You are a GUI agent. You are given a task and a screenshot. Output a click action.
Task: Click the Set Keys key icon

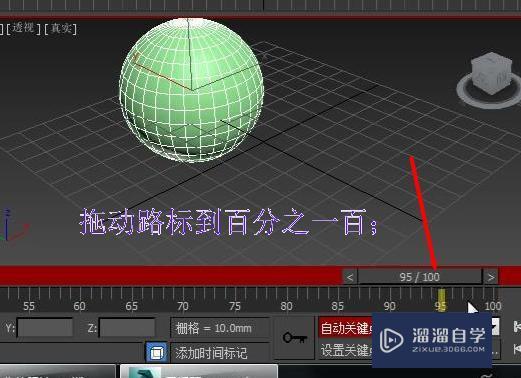[295, 338]
